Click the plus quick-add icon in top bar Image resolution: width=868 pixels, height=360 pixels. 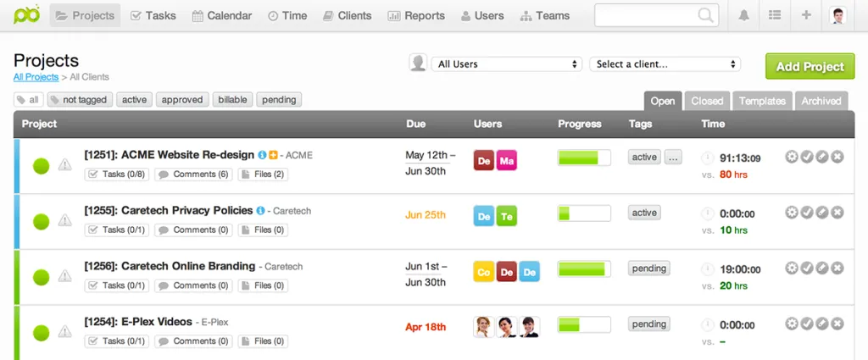805,15
